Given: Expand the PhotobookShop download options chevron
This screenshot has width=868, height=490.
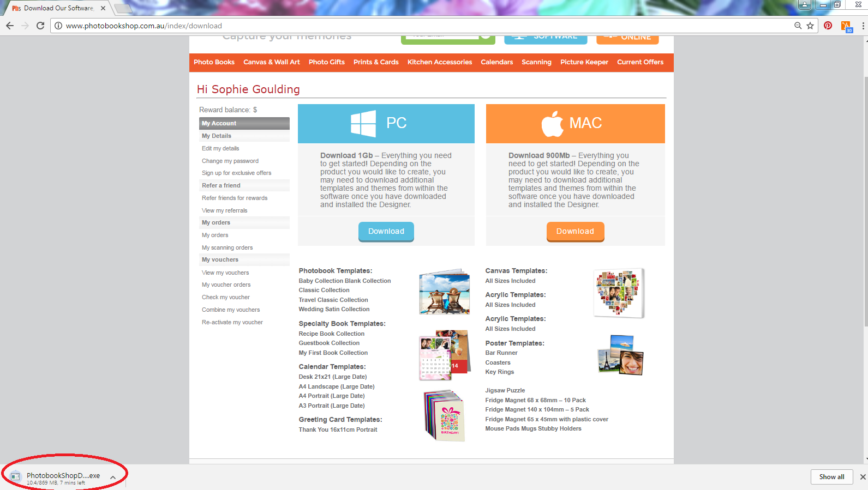Looking at the screenshot, I should click(x=113, y=477).
